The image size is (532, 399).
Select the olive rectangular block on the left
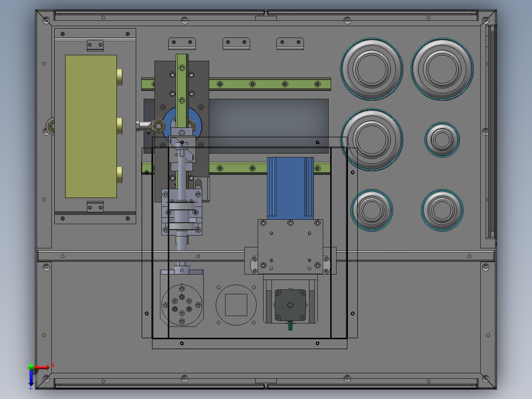tap(91, 126)
